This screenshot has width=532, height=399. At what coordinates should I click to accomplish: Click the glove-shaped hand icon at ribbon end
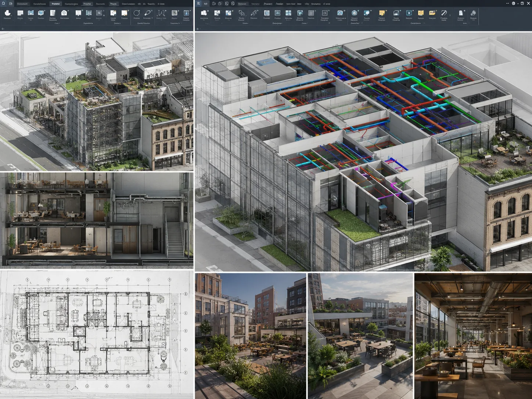tap(473, 13)
